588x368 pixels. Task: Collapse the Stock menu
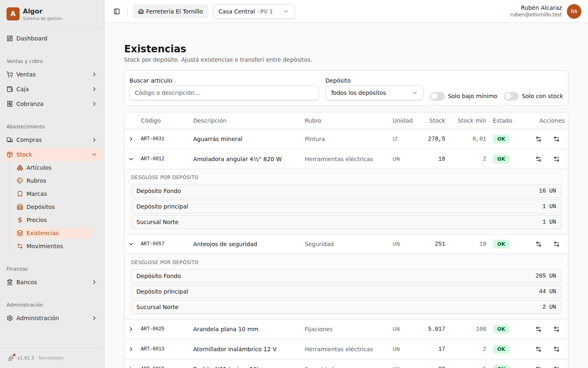pyautogui.click(x=52, y=155)
